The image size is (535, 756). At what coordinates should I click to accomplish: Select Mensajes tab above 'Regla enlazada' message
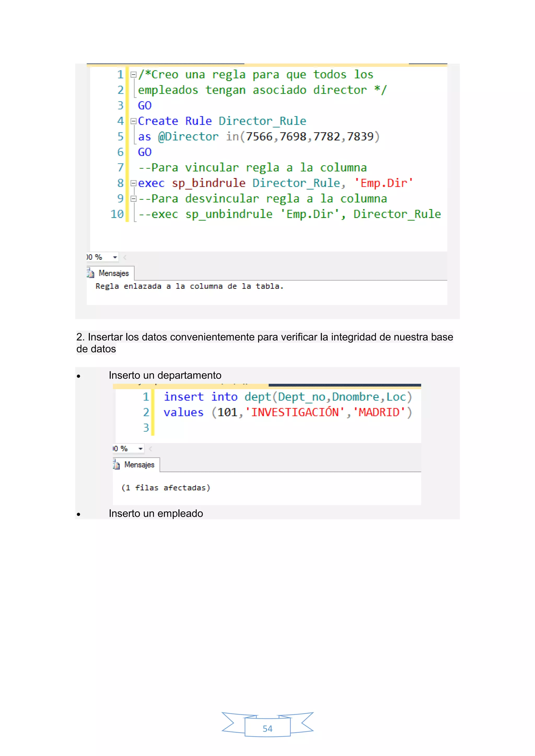click(x=113, y=273)
